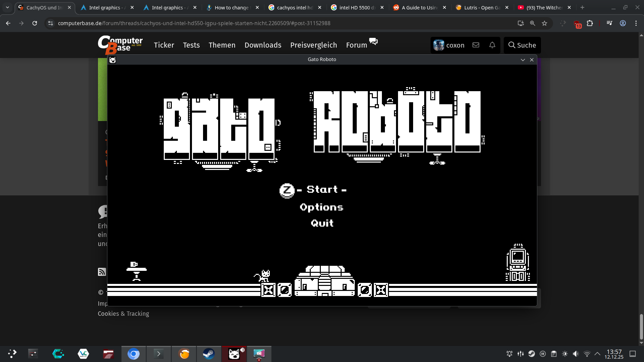Open the ComputerBase notifications bell
This screenshot has width=644, height=362.
[x=492, y=45]
